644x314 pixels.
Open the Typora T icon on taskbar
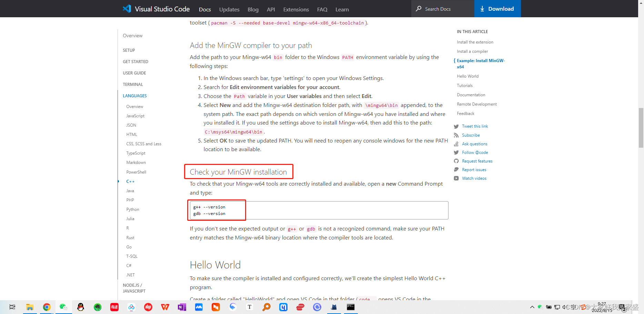(x=250, y=307)
